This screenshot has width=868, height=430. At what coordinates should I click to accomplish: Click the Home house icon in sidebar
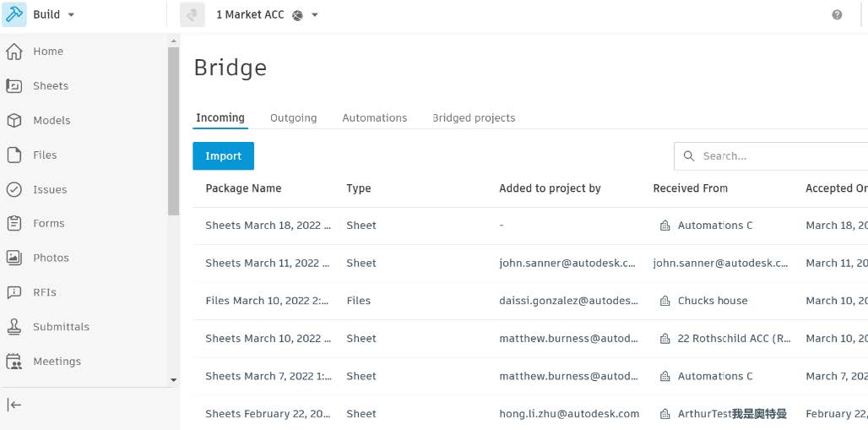pos(14,52)
